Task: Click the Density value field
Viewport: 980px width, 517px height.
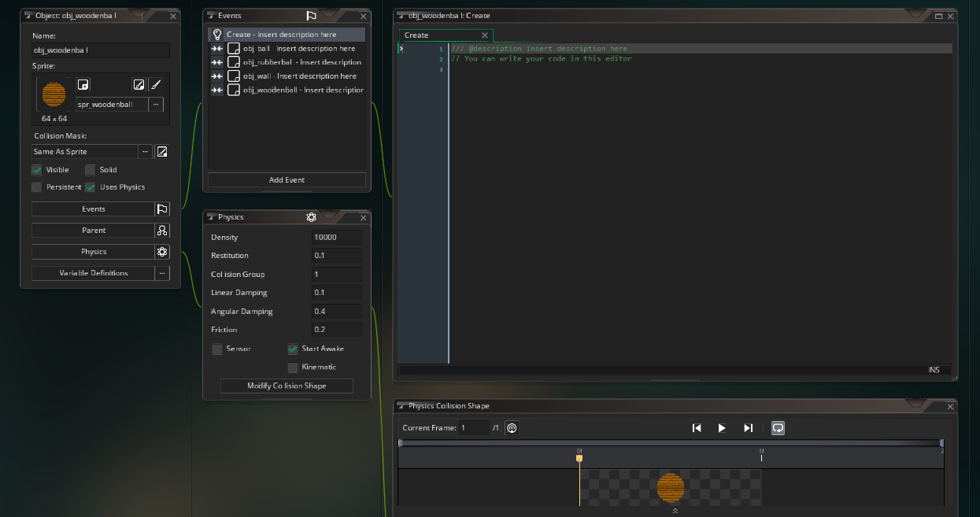Action: 337,237
